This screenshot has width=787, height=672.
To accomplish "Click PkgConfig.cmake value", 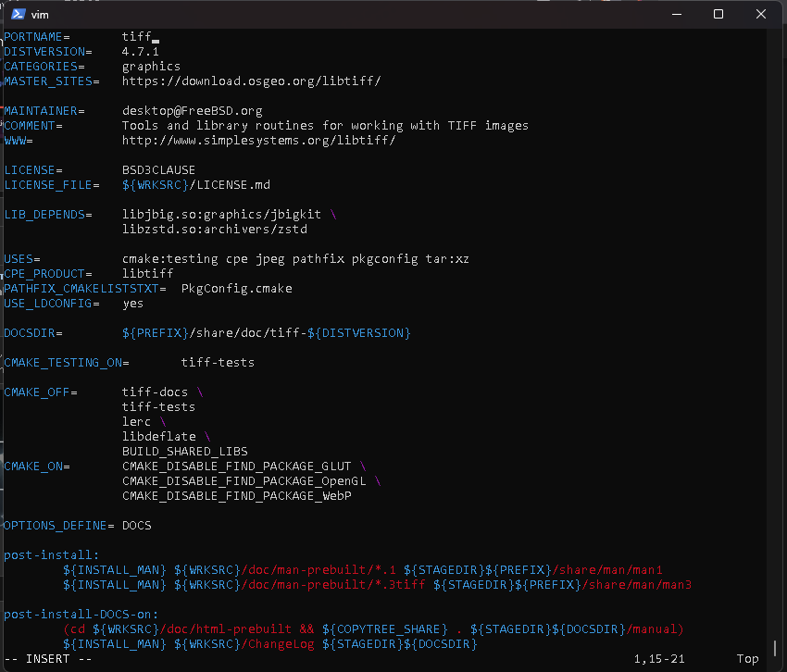I will [236, 289].
